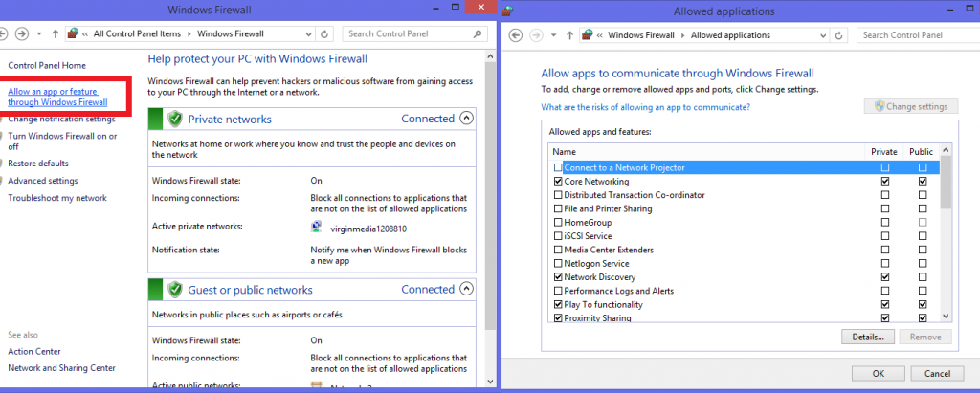The width and height of the screenshot is (980, 393).
Task: Click Up arrow in Windows Firewall window
Action: 55,34
